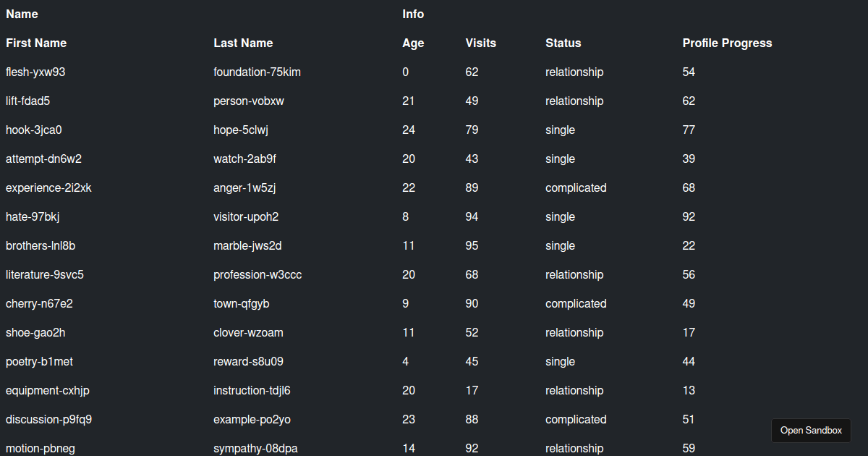Click the Open Sandbox button
The image size is (868, 456).
tap(811, 431)
